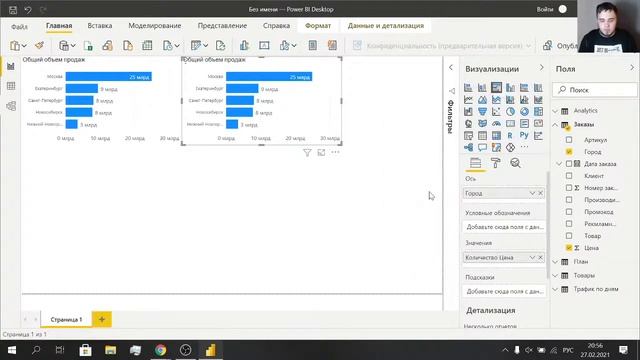
Task: Choose the treemap visualization
Action: click(538, 111)
